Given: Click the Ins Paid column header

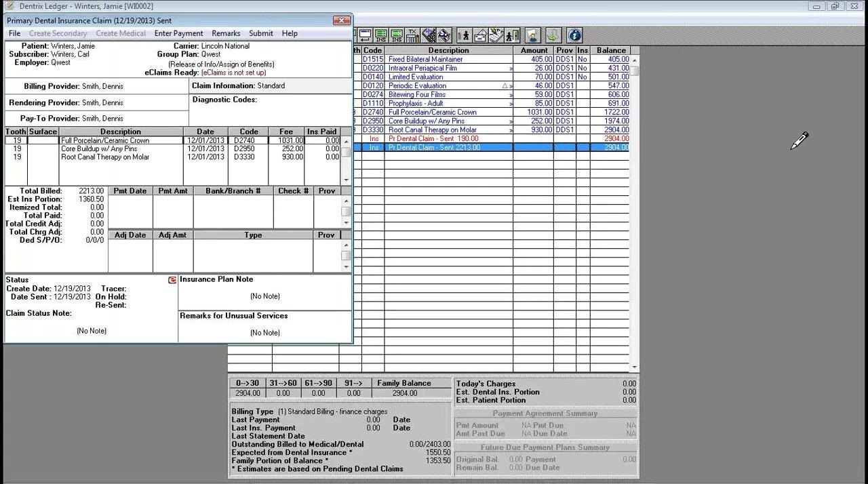Looking at the screenshot, I should point(321,132).
